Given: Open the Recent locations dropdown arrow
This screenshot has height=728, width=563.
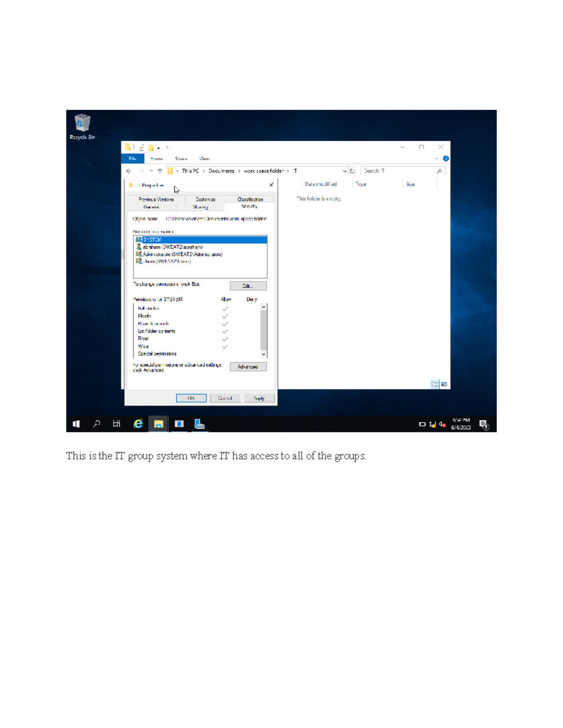Looking at the screenshot, I should click(151, 171).
